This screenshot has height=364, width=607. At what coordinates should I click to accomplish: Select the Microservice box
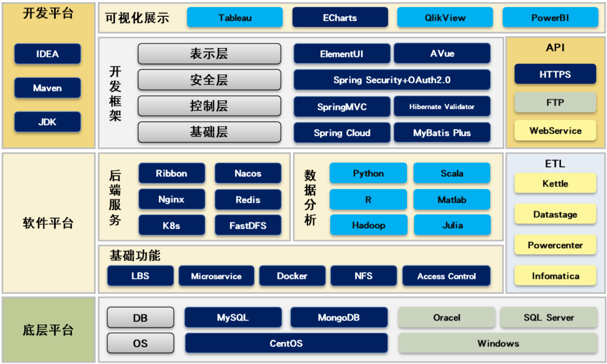click(216, 276)
